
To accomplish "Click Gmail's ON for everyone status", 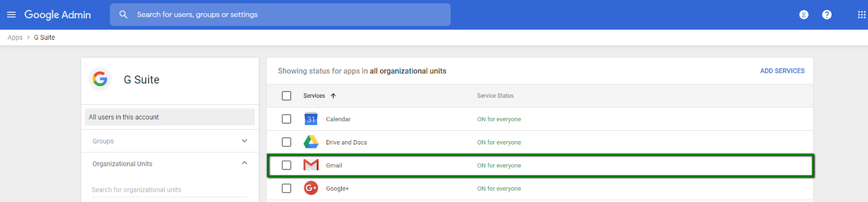I will (x=499, y=166).
